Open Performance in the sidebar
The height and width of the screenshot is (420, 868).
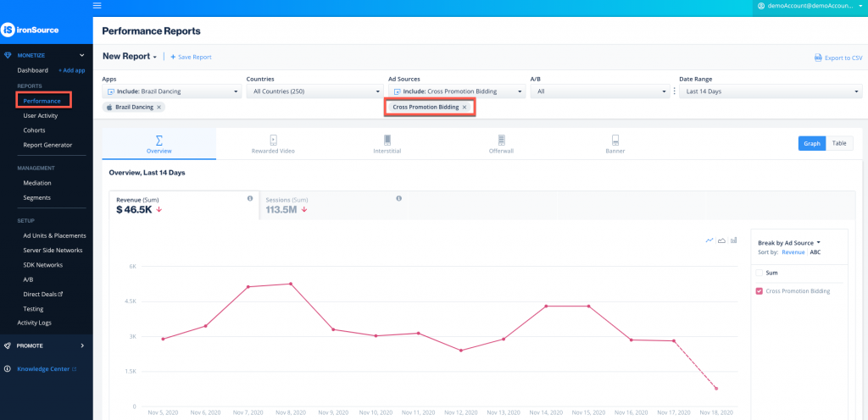coord(42,101)
